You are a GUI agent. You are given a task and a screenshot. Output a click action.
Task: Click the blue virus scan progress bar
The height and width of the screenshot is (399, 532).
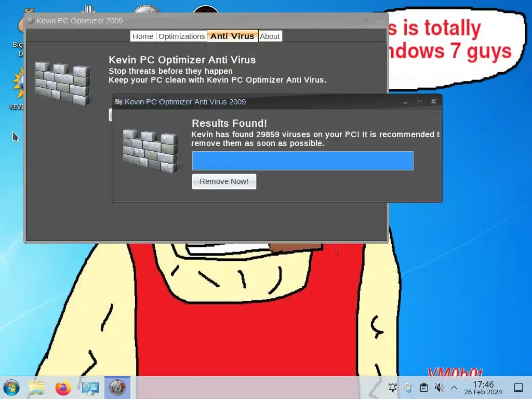point(303,161)
